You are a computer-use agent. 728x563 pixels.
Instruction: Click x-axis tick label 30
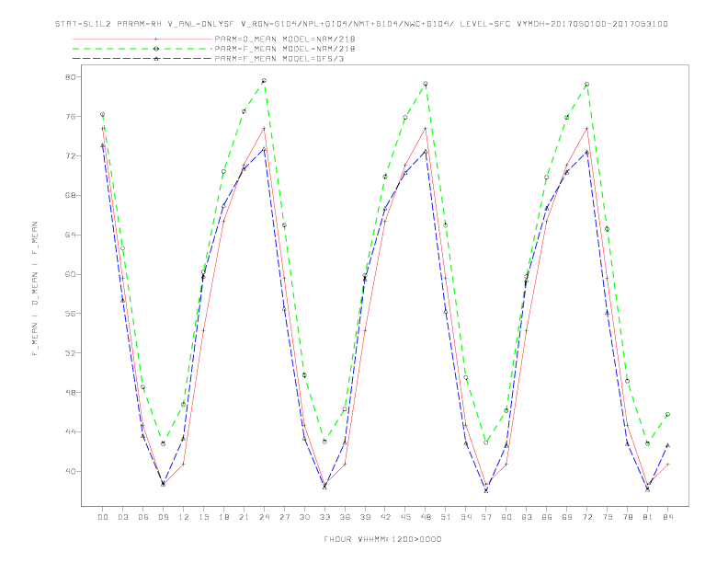305,517
